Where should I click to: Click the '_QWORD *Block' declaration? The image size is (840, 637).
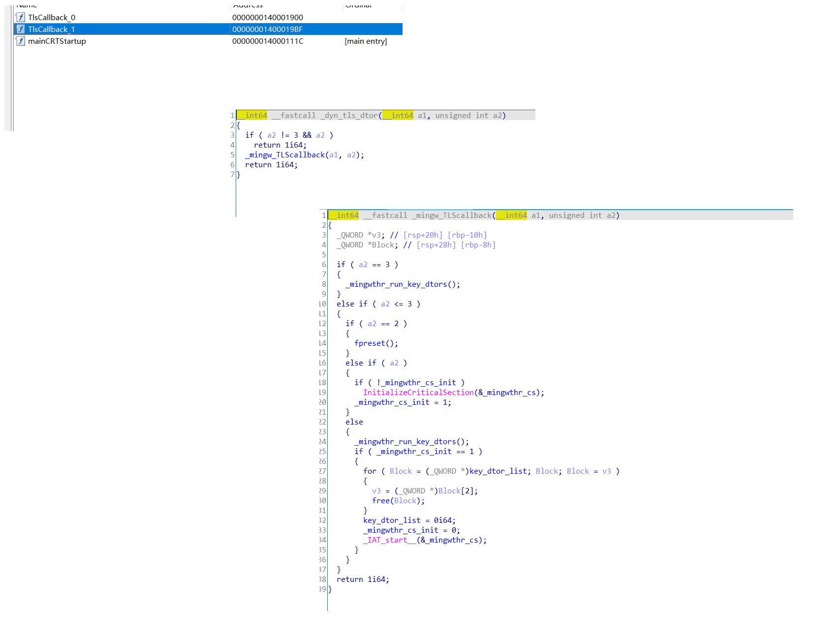coord(367,245)
